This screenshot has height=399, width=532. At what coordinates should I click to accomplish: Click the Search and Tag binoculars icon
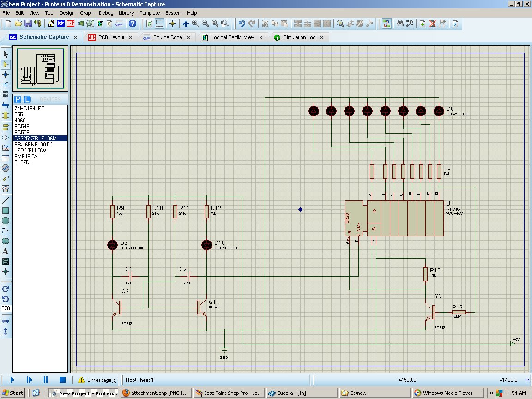pos(400,24)
